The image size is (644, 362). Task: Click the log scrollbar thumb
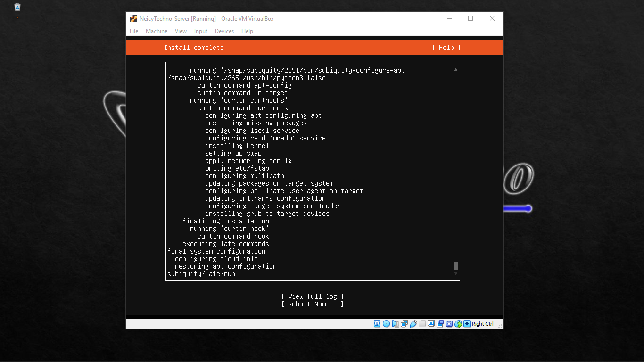tap(456, 266)
